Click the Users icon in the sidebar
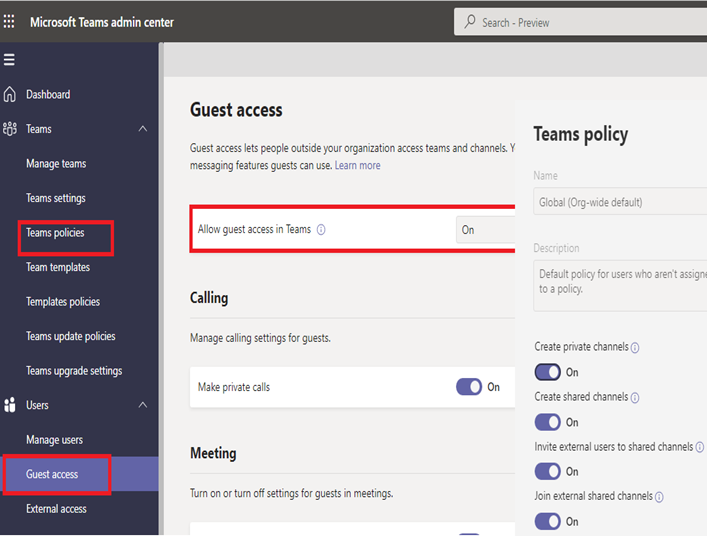Screen dimensions: 708x537 (9, 405)
